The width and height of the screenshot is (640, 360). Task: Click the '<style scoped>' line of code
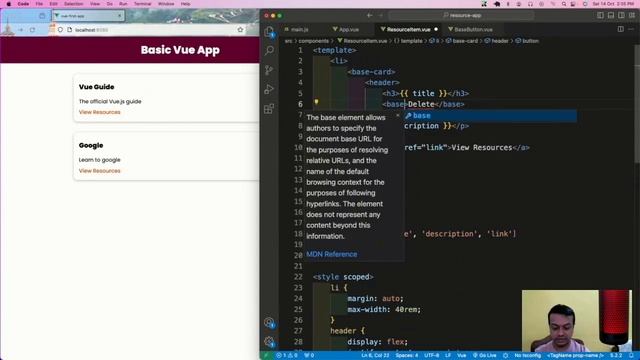[x=343, y=277]
